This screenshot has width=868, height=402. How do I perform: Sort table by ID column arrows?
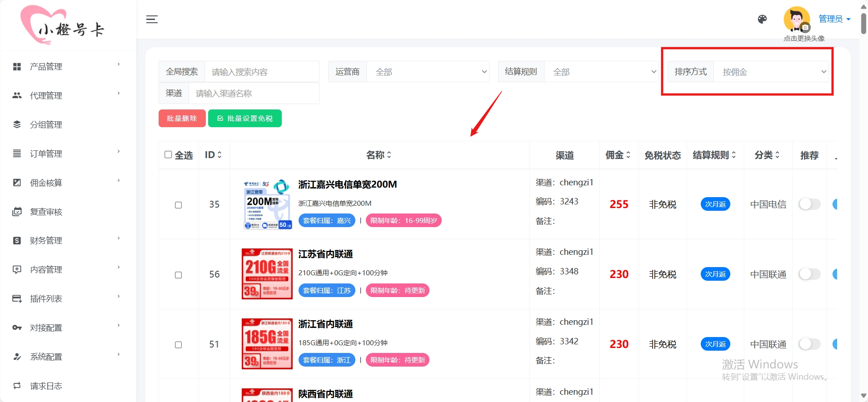coord(219,155)
